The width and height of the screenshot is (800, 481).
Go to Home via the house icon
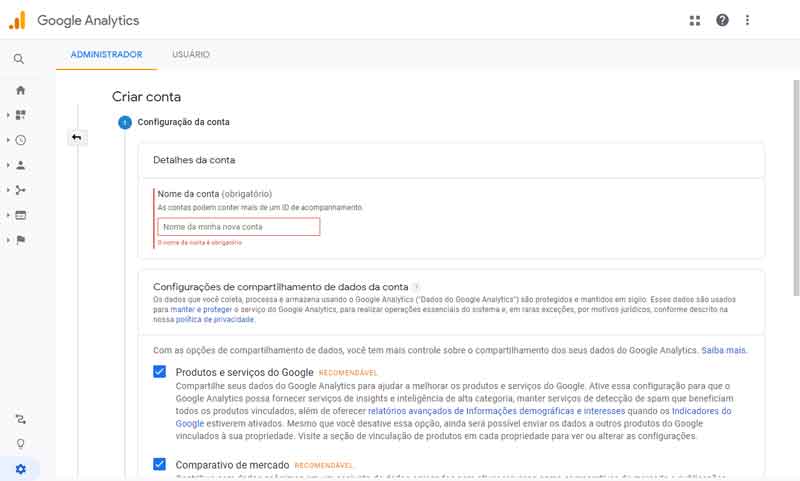click(20, 90)
